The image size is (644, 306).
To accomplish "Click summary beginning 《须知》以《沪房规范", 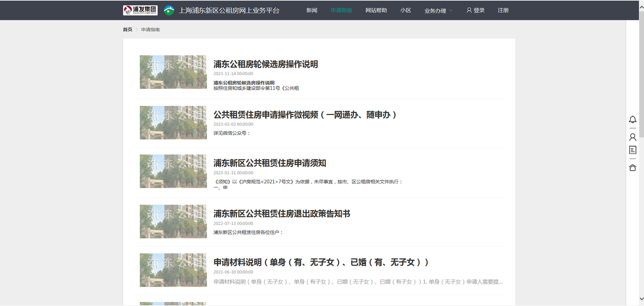I will [x=308, y=182].
